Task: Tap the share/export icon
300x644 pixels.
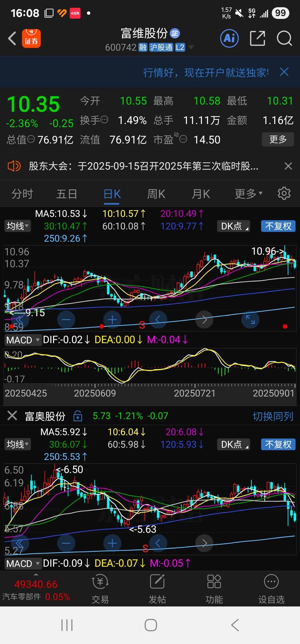Action: 257,38
